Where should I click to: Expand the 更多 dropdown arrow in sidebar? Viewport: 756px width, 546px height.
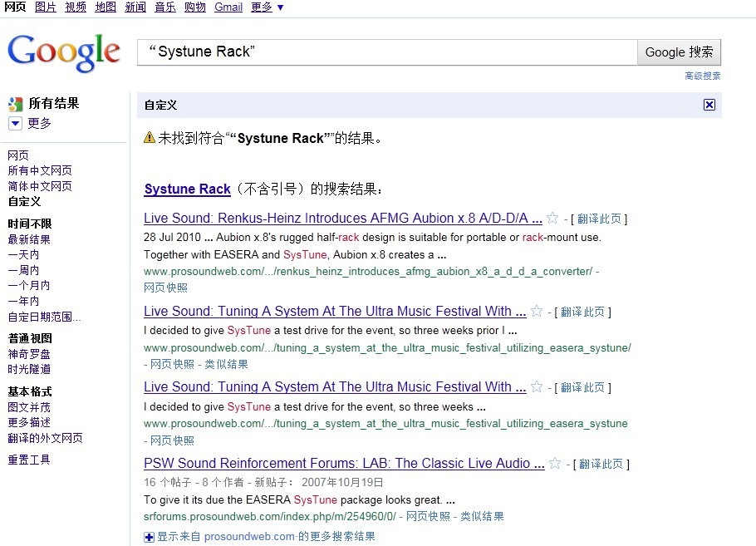click(15, 124)
